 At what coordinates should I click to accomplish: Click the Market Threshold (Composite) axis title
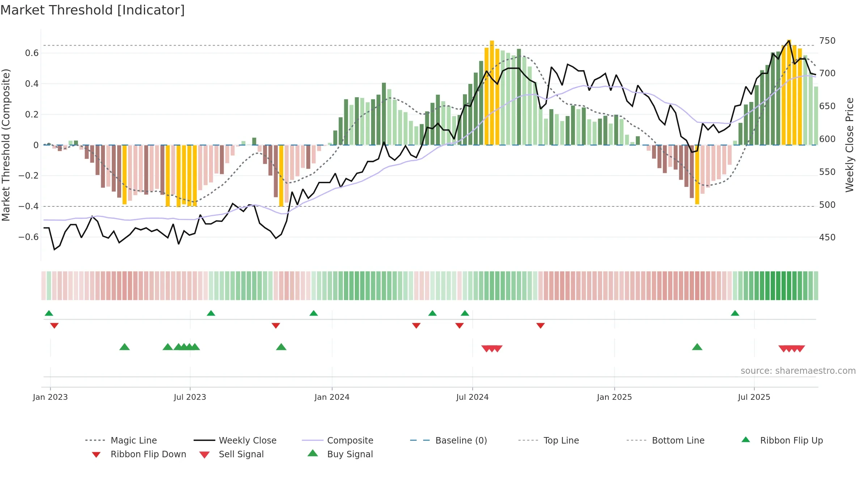pos(6,145)
